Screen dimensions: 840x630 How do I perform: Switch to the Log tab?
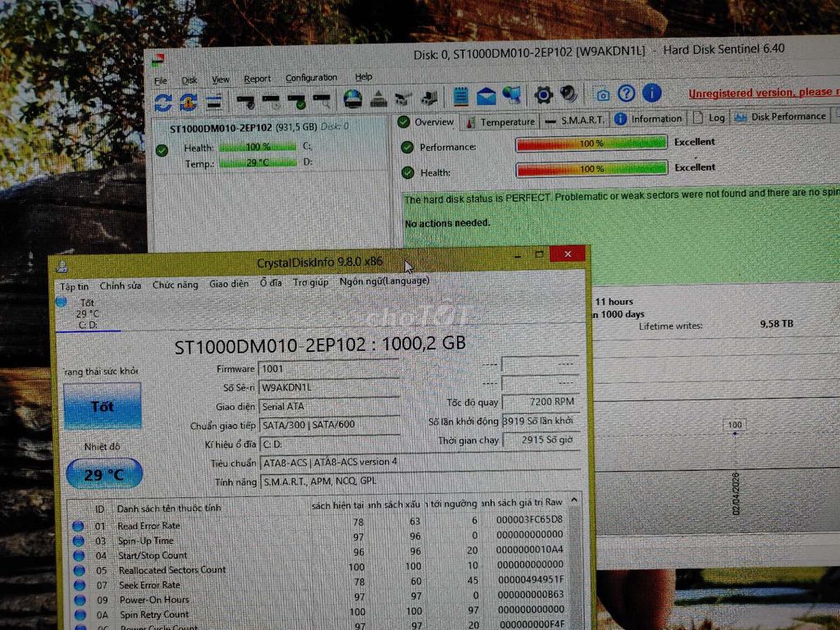709,118
